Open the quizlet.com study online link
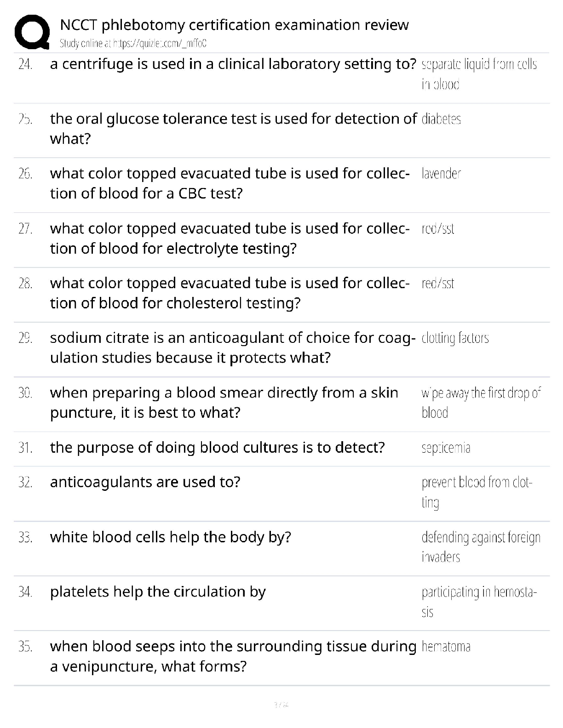Viewport: 563px width, 728px height. 133,44
